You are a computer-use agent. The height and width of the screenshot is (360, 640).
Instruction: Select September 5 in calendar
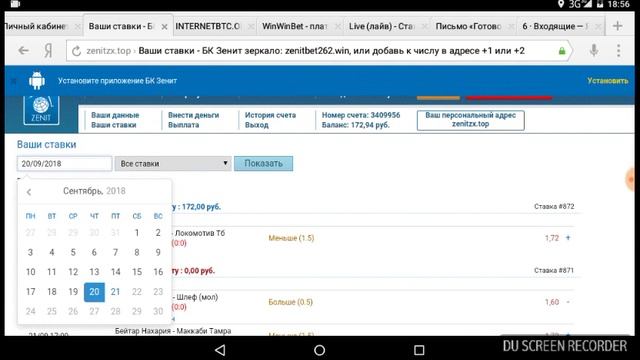click(73, 252)
